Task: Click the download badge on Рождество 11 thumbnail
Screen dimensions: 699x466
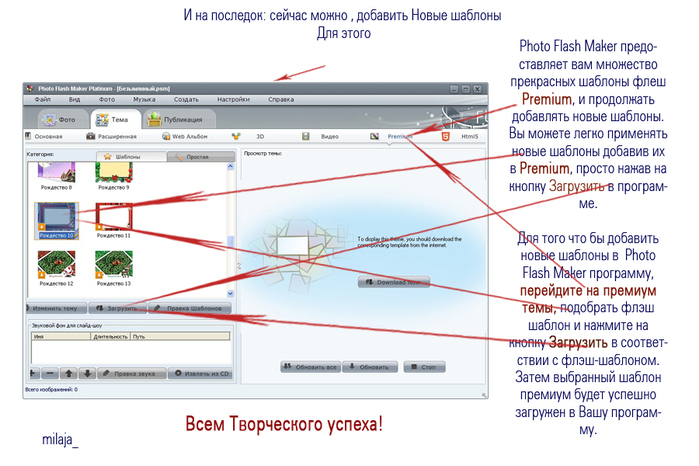Action: coord(100,227)
